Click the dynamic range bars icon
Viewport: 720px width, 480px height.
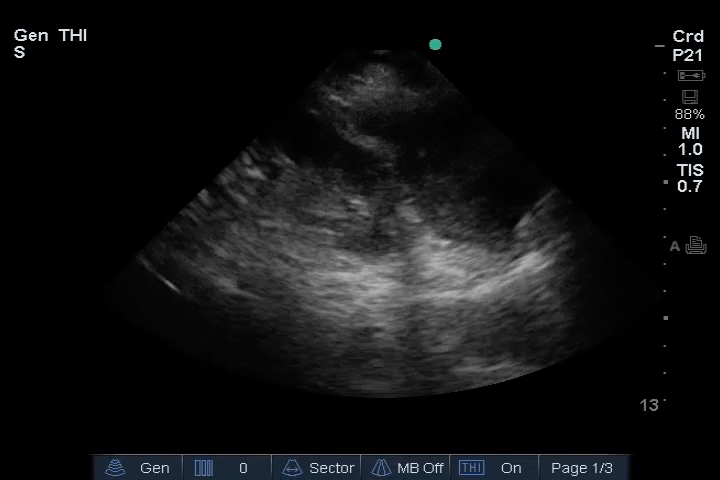pyautogui.click(x=204, y=468)
